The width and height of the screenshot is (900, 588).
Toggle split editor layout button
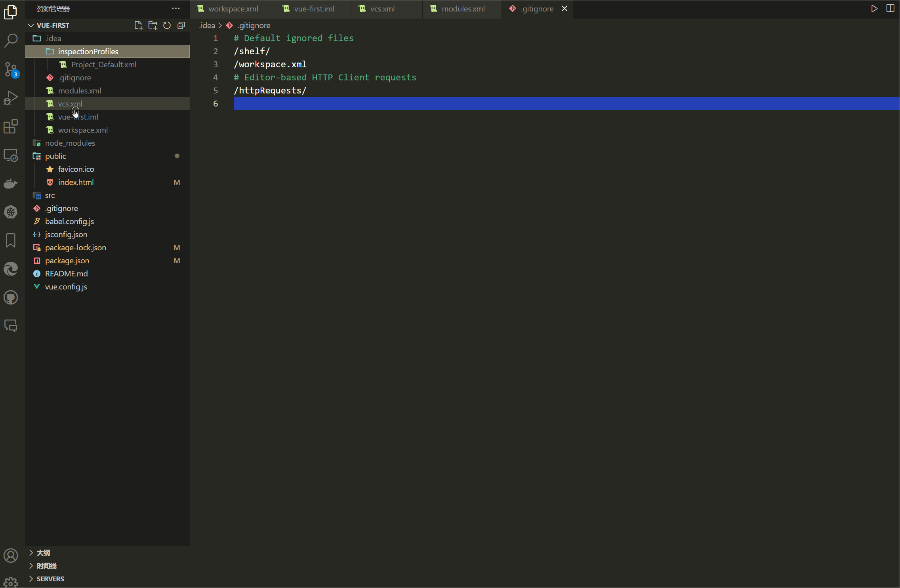tap(890, 8)
